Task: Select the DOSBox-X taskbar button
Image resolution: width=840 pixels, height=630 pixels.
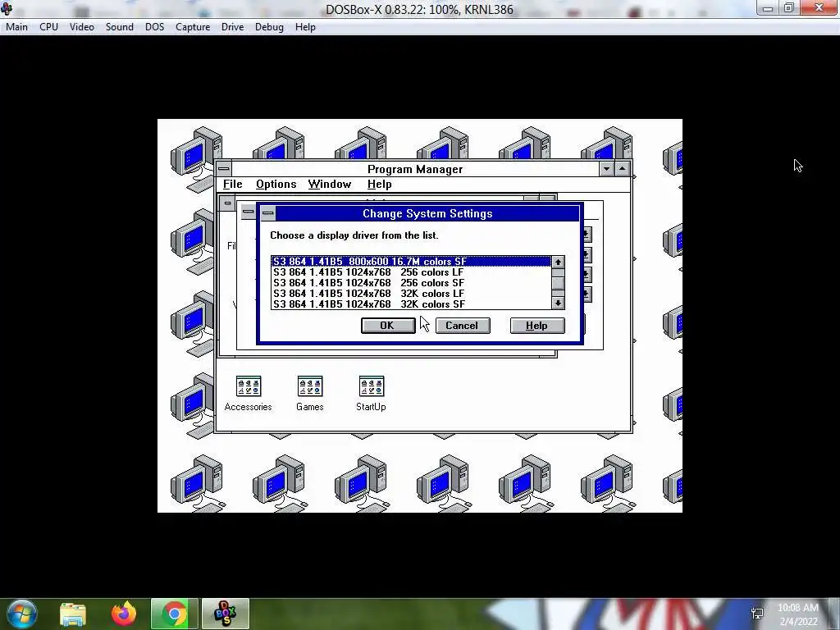Action: (226, 614)
